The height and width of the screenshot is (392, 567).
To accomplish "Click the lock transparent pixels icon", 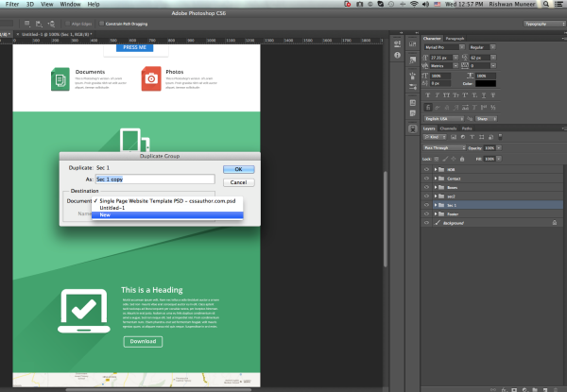I will (437, 159).
